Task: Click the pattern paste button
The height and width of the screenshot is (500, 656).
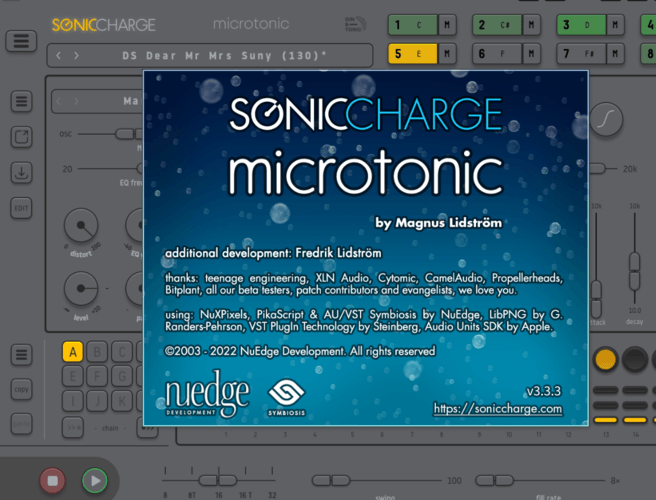Action: click(x=21, y=424)
